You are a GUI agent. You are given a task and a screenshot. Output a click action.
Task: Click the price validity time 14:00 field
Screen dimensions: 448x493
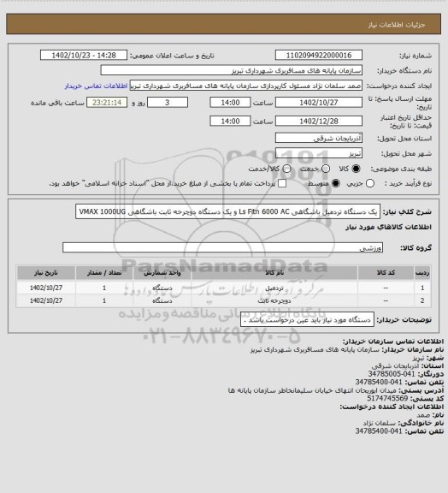(x=230, y=121)
